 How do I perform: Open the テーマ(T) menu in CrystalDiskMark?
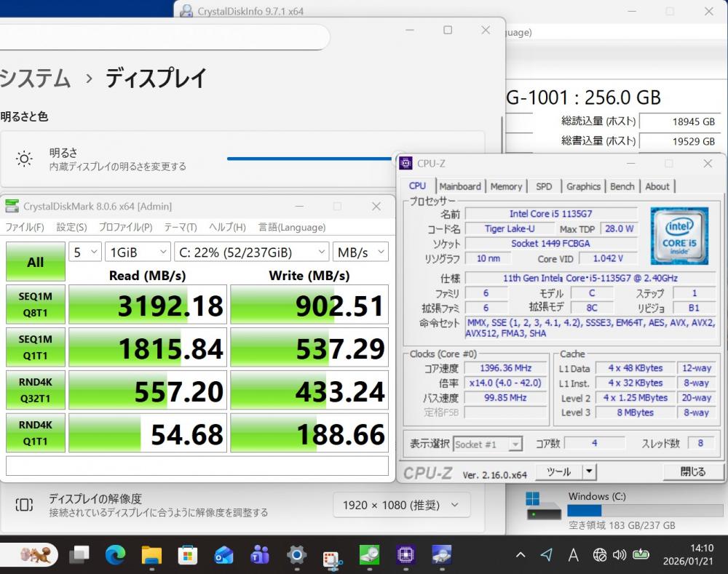180,227
